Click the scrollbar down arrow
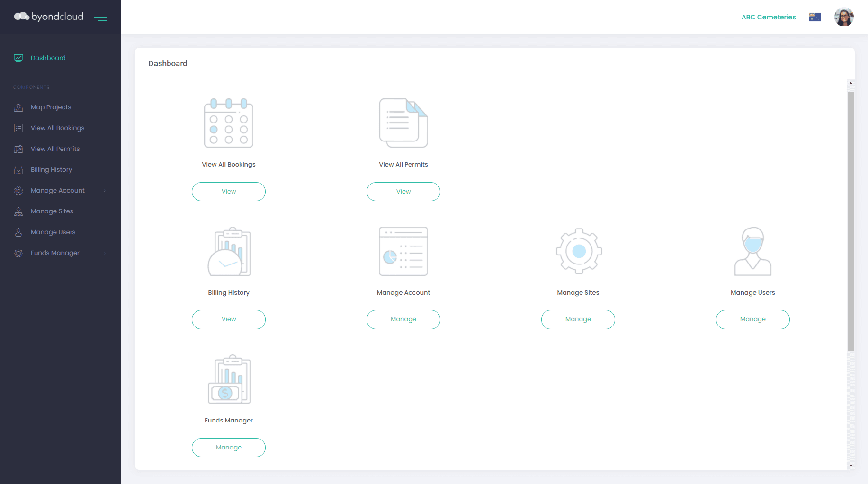868x484 pixels. click(850, 466)
